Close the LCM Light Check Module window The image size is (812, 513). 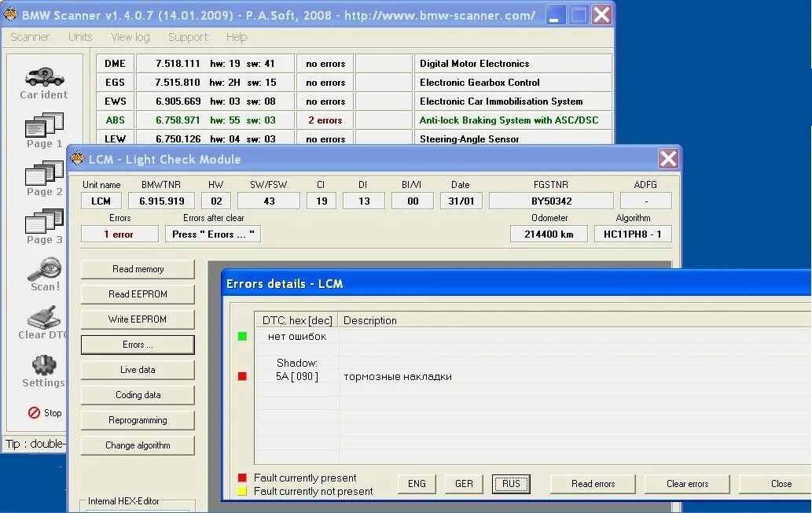tap(668, 159)
